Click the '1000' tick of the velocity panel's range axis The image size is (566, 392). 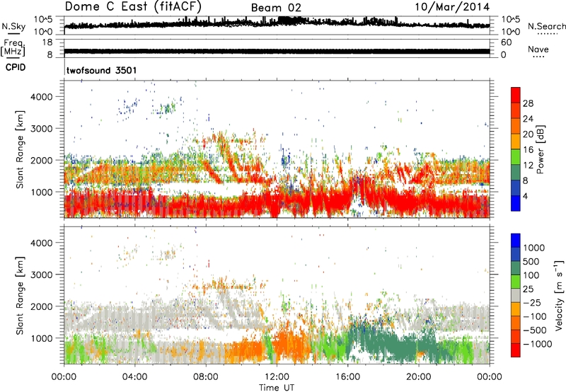(41, 338)
